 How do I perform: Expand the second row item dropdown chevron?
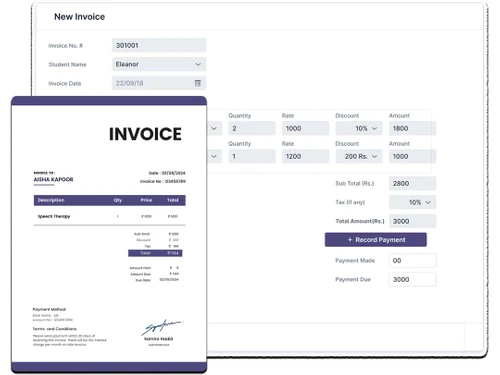tap(214, 156)
